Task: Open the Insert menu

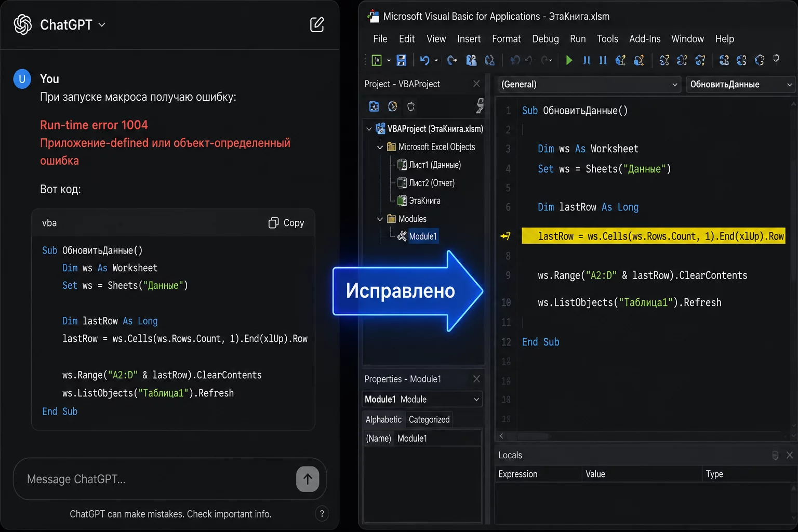Action: pyautogui.click(x=469, y=39)
